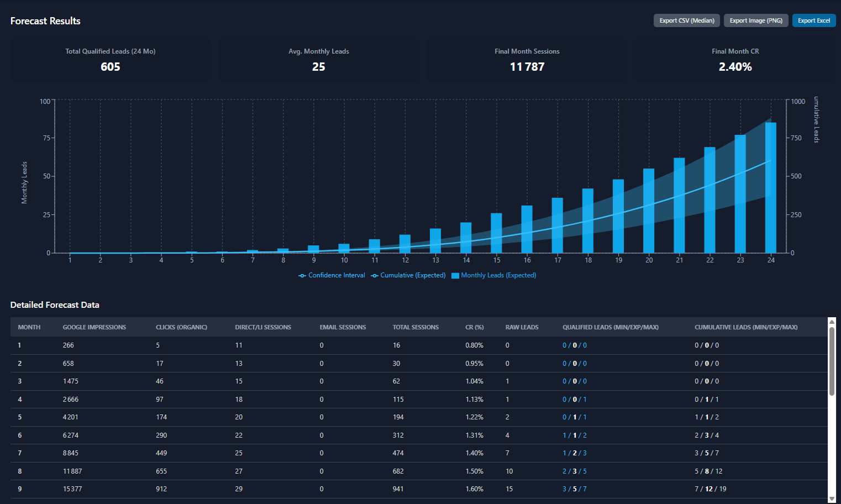Click Google impressions value 15 377
This screenshot has width=841, height=504.
pos(72,489)
